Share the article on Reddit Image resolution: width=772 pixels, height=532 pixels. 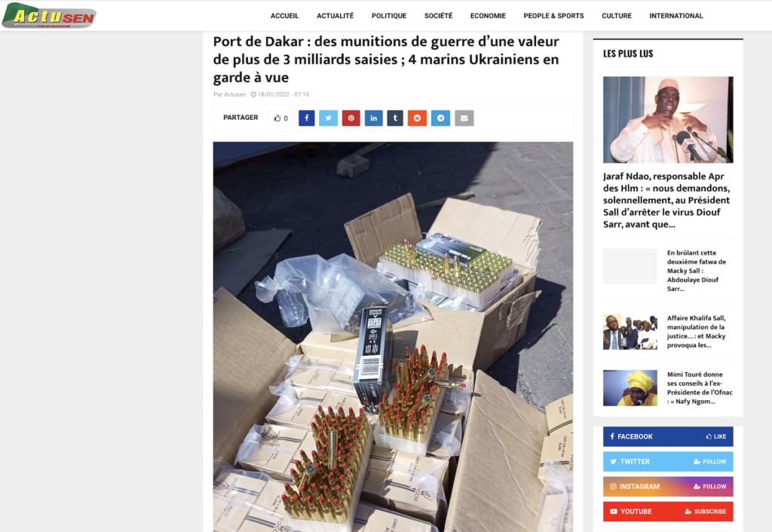tap(417, 118)
